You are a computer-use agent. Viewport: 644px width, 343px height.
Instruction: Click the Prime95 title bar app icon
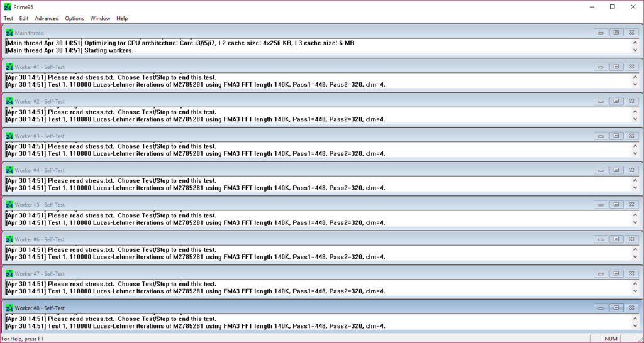coord(8,7)
